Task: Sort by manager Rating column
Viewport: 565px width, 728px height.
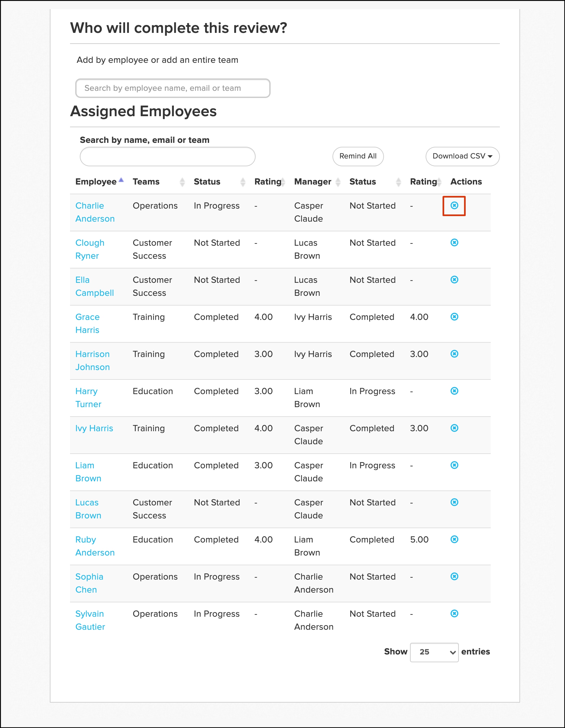Action: [x=426, y=182]
